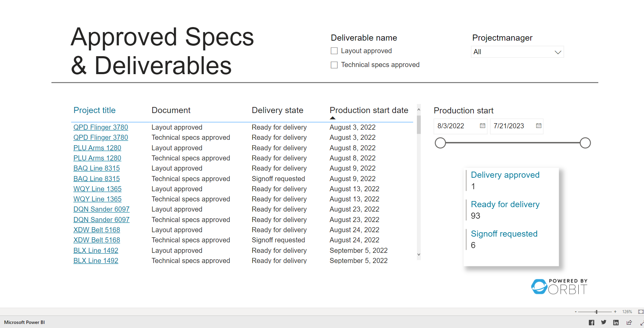Click the share report icon in the status bar
The image size is (644, 328).
[628, 322]
